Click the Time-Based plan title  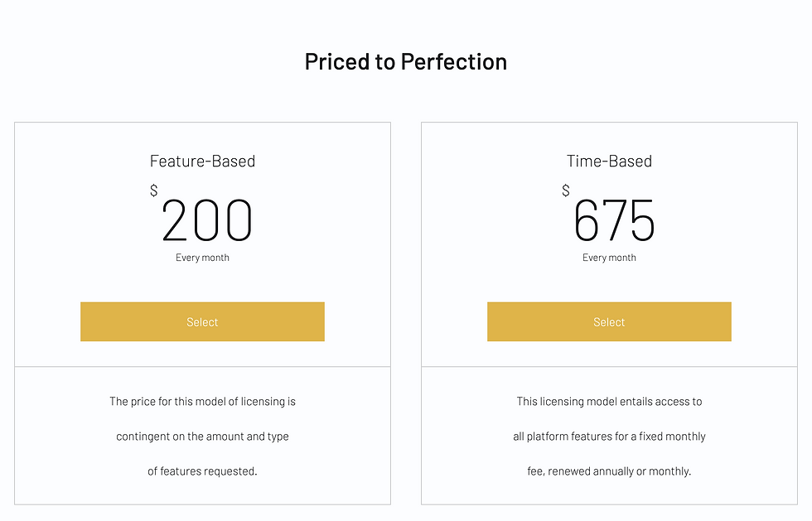[x=609, y=161]
